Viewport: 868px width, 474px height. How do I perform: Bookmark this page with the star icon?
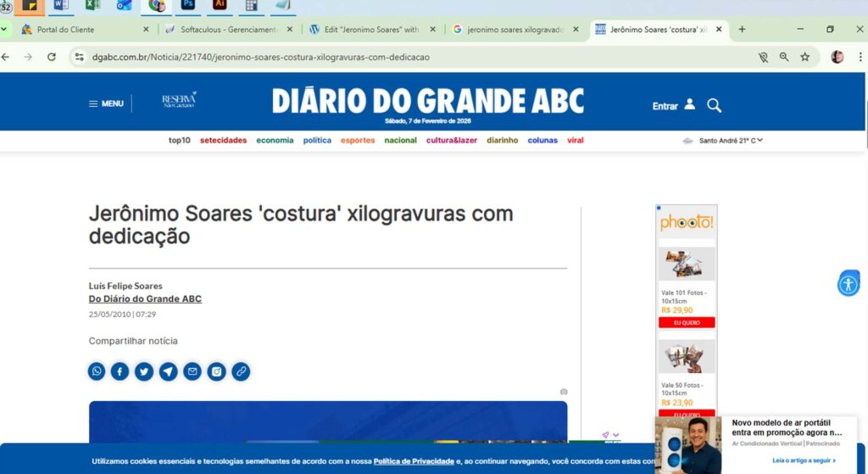click(x=804, y=57)
